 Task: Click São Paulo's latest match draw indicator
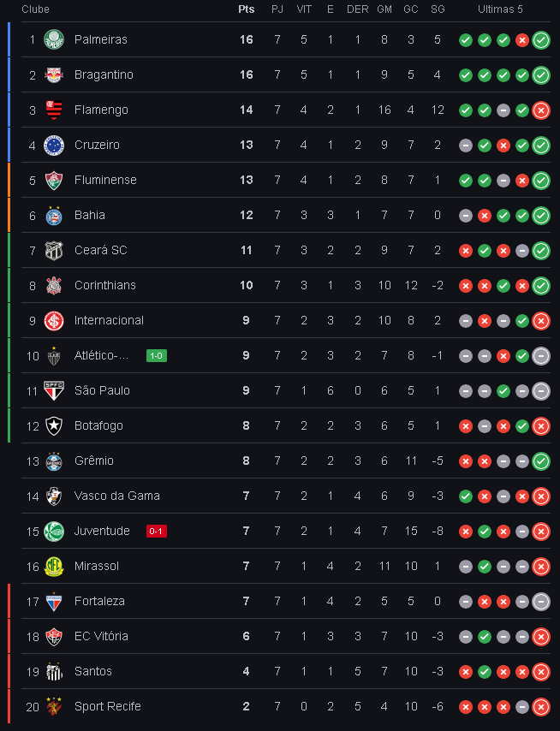pos(541,390)
